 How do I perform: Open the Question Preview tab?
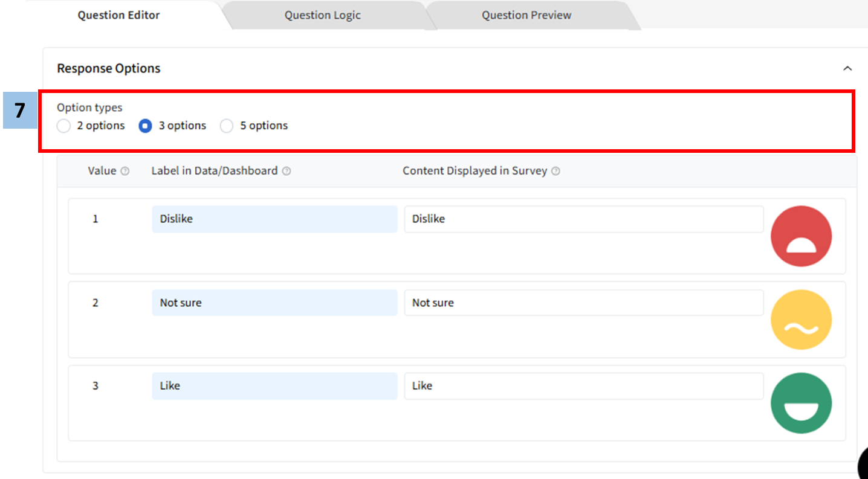point(526,15)
